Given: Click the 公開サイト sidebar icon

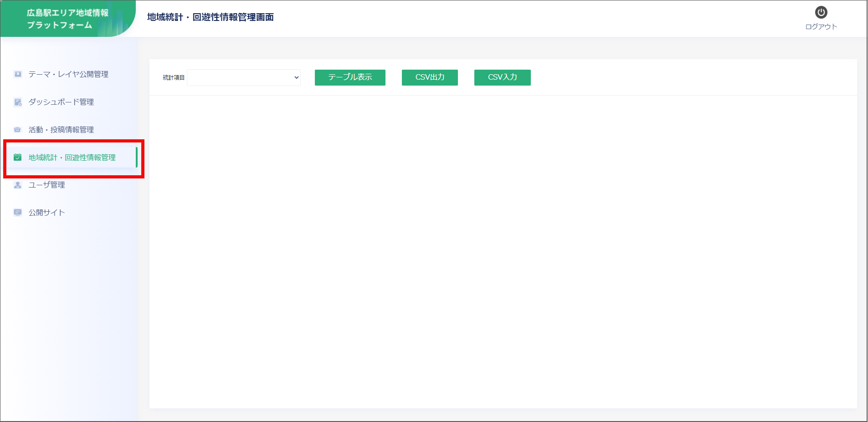Looking at the screenshot, I should (18, 213).
